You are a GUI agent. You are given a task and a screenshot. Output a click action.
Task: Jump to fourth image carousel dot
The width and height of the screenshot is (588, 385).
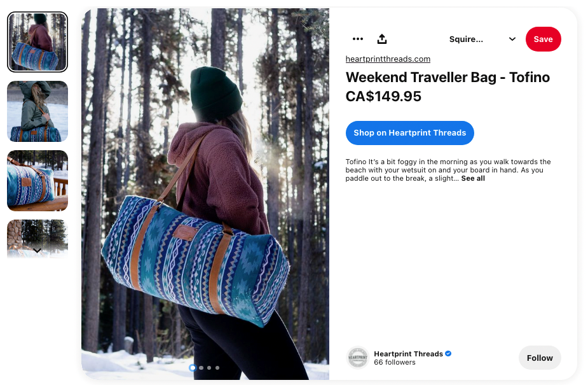(217, 368)
